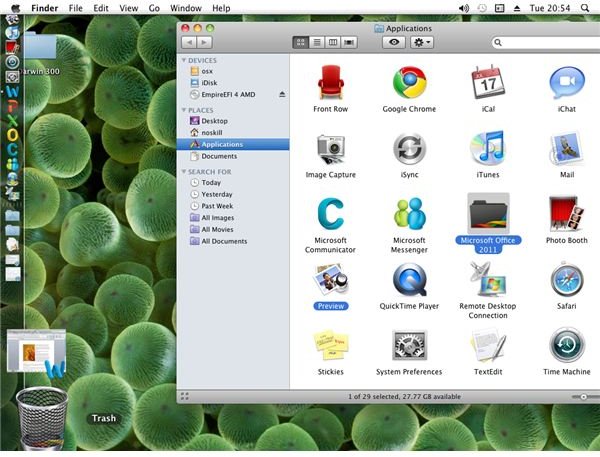Open the Quick Look eye button
600x457 pixels.
point(394,42)
